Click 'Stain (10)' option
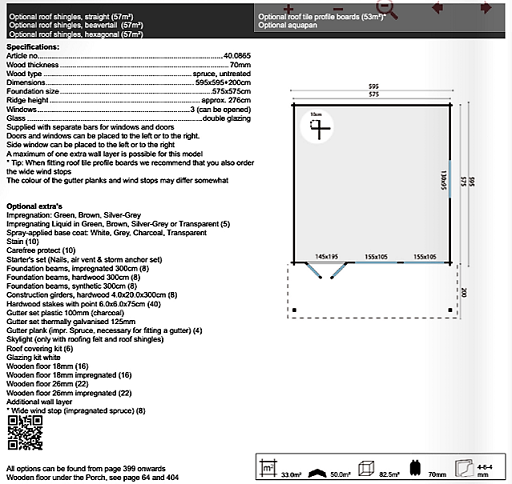The image size is (512, 484). tap(23, 242)
